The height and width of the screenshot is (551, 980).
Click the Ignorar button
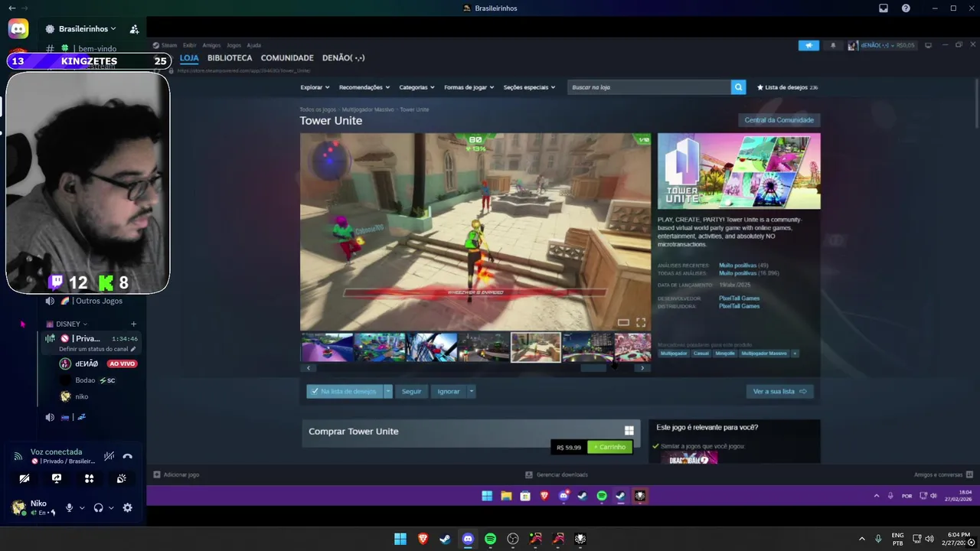click(x=449, y=391)
